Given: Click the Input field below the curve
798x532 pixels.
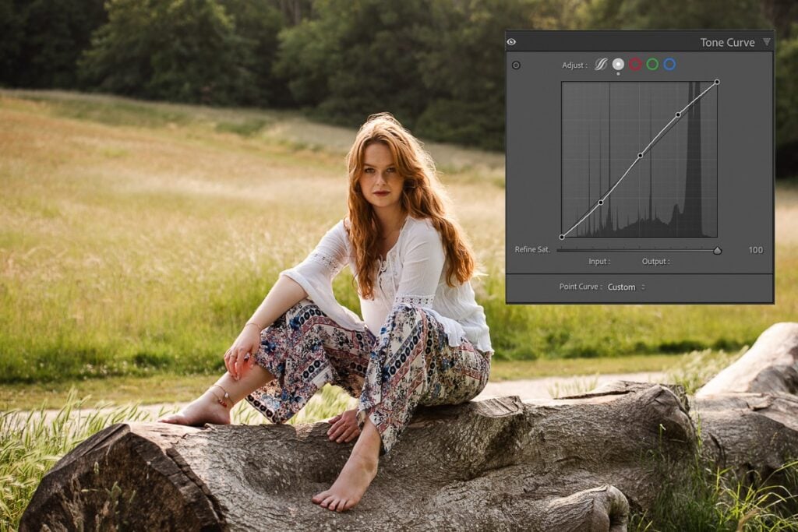Looking at the screenshot, I should coord(598,262).
